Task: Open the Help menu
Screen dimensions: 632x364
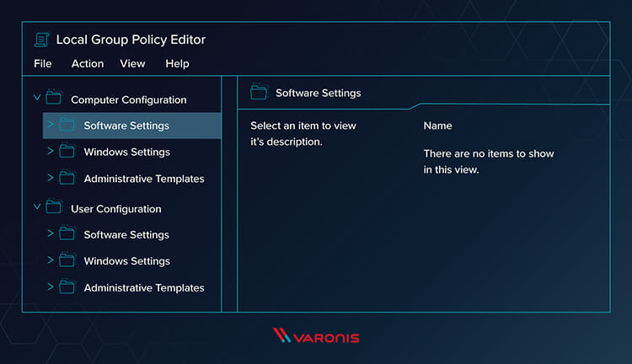Action: point(177,64)
